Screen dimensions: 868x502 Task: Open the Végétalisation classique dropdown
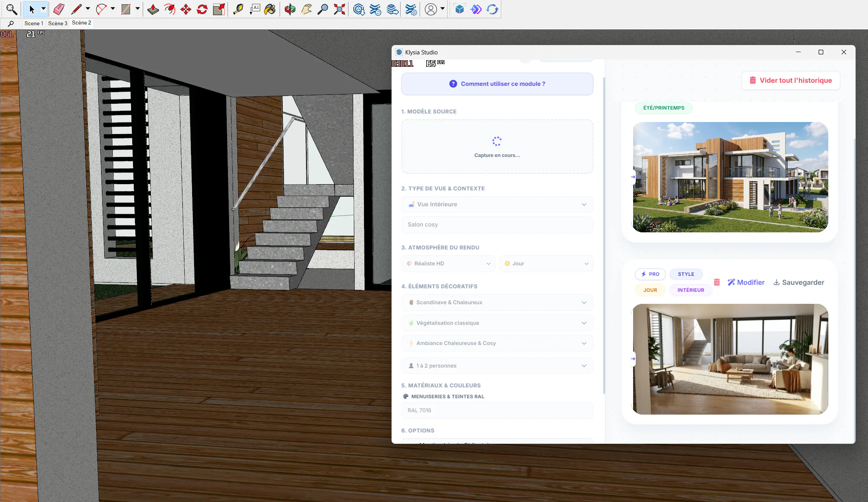click(497, 323)
